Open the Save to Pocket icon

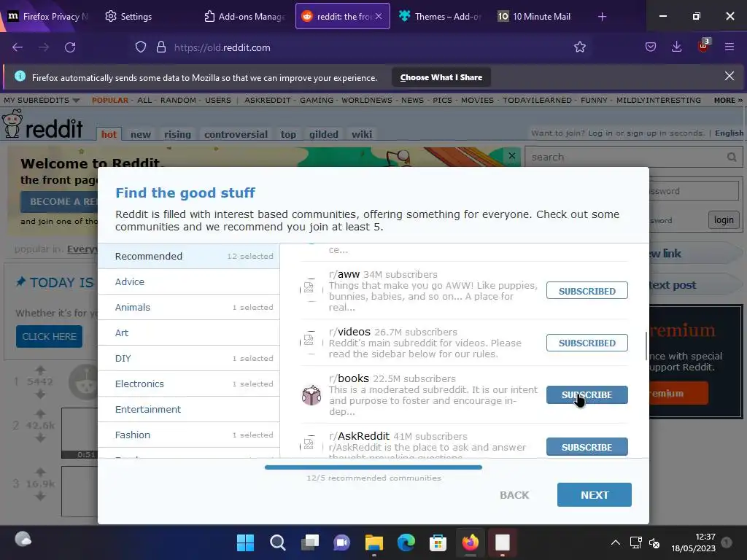650,47
